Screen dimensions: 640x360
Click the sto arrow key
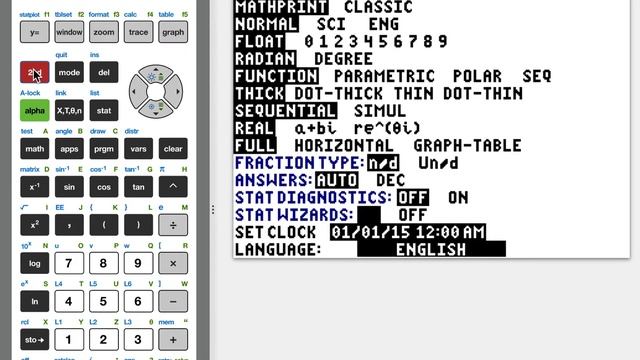point(35,339)
